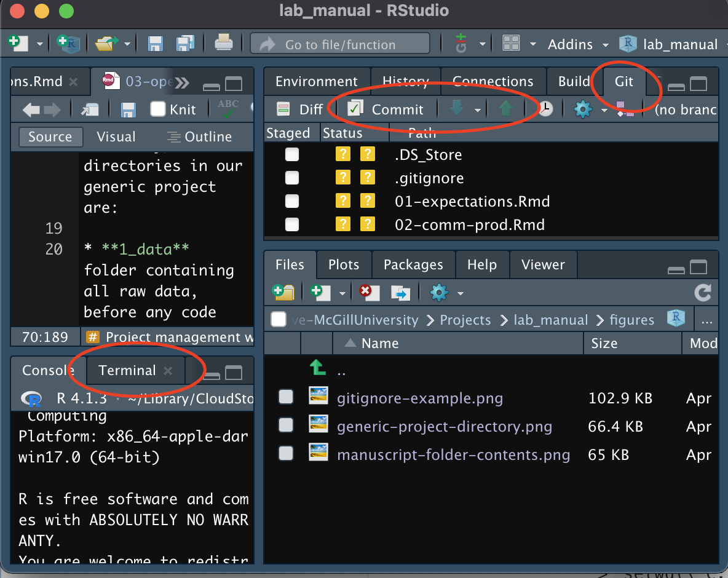Viewport: 728px width, 578px height.
Task: Open generic-project-directory.png file link
Action: click(444, 426)
